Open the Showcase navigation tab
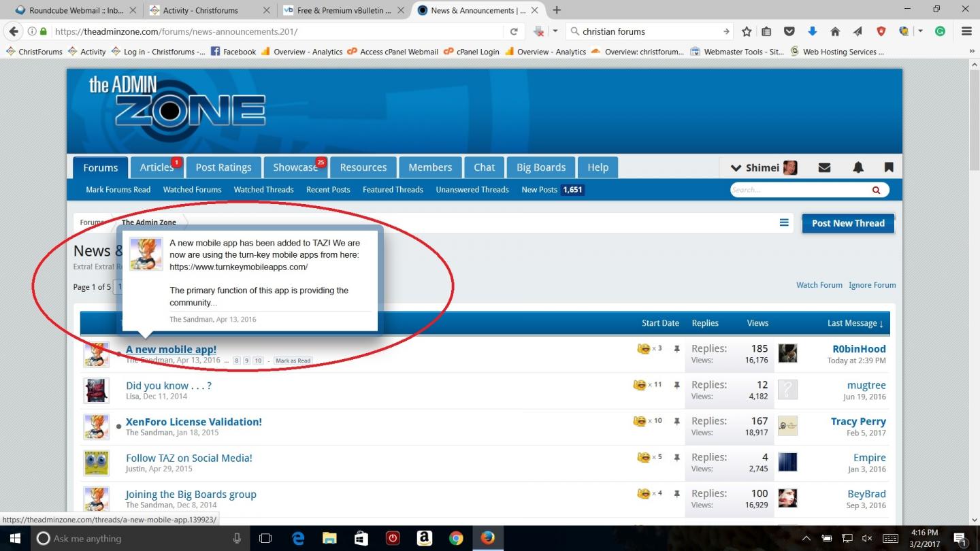 click(295, 167)
